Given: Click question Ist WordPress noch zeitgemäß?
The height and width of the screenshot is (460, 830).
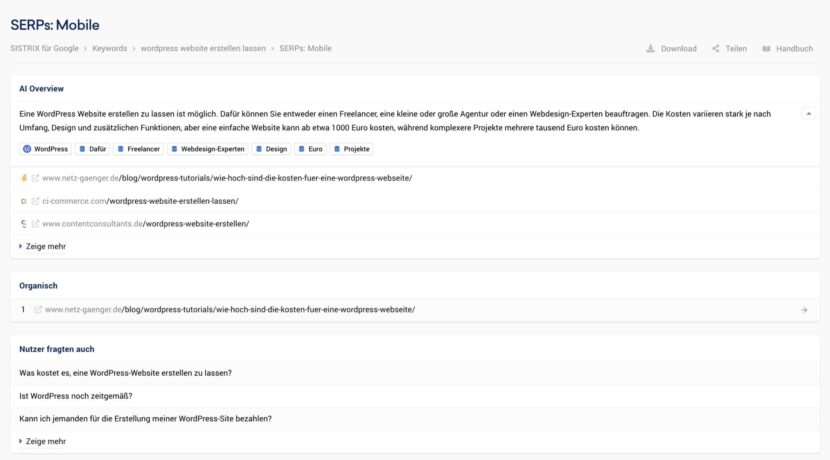Looking at the screenshot, I should tap(76, 396).
